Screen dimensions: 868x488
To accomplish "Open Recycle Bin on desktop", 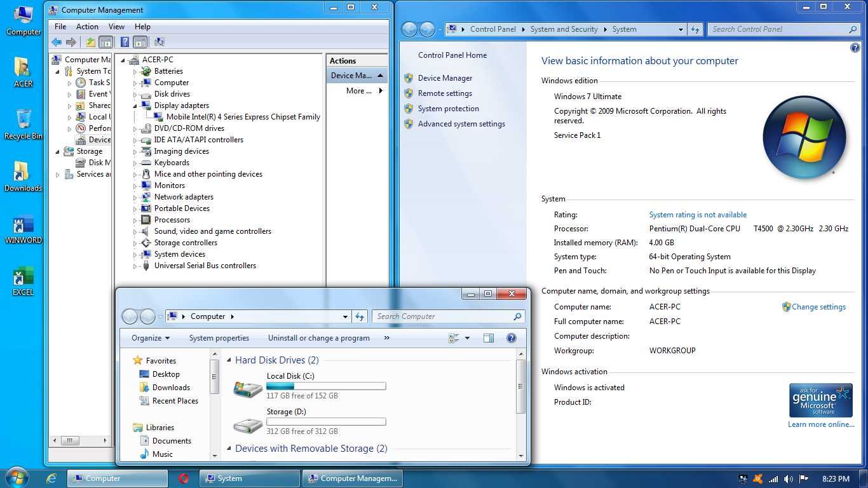I will [x=24, y=125].
